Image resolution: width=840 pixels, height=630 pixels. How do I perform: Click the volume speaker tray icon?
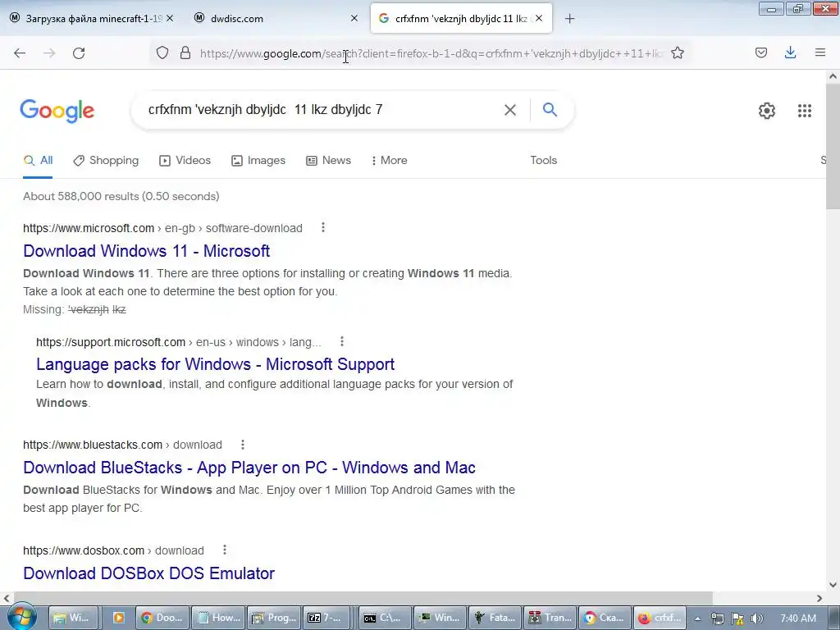(x=756, y=619)
